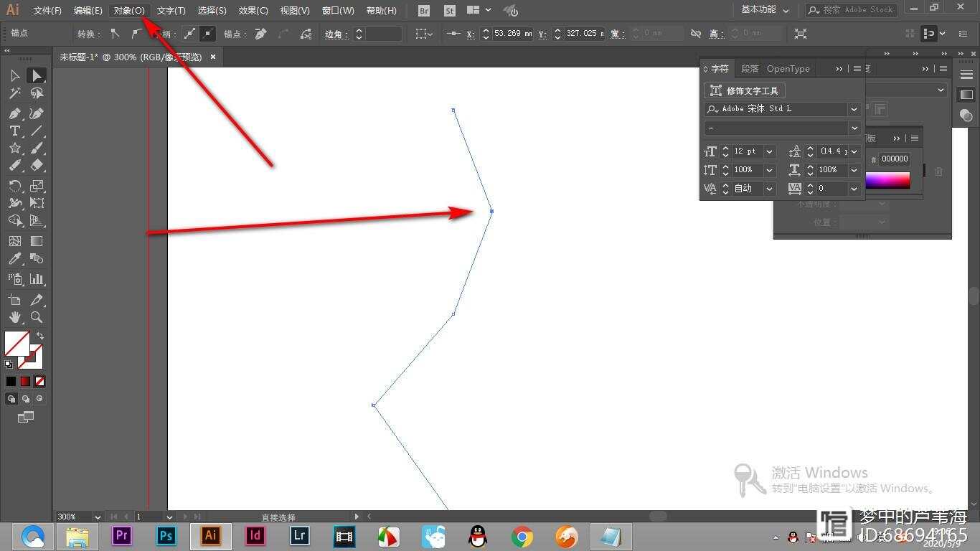The width and height of the screenshot is (980, 551).
Task: Open the 文件(F) menu
Action: (47, 11)
